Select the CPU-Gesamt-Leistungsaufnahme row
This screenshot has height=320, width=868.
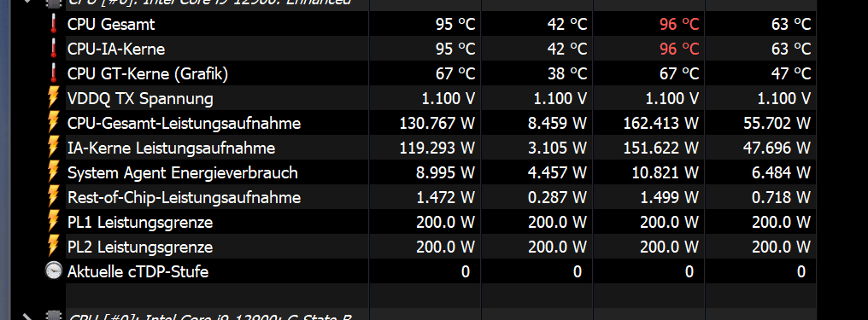pyautogui.click(x=441, y=123)
